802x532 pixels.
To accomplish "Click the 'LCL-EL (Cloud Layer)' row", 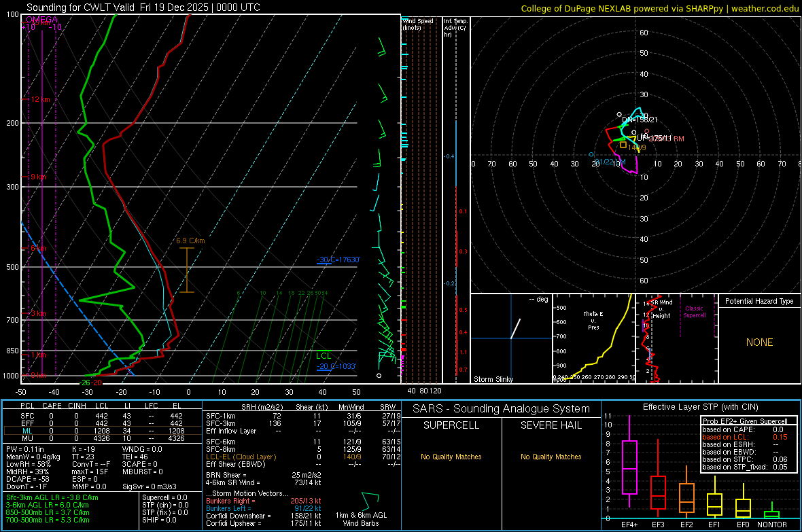I will (303, 457).
